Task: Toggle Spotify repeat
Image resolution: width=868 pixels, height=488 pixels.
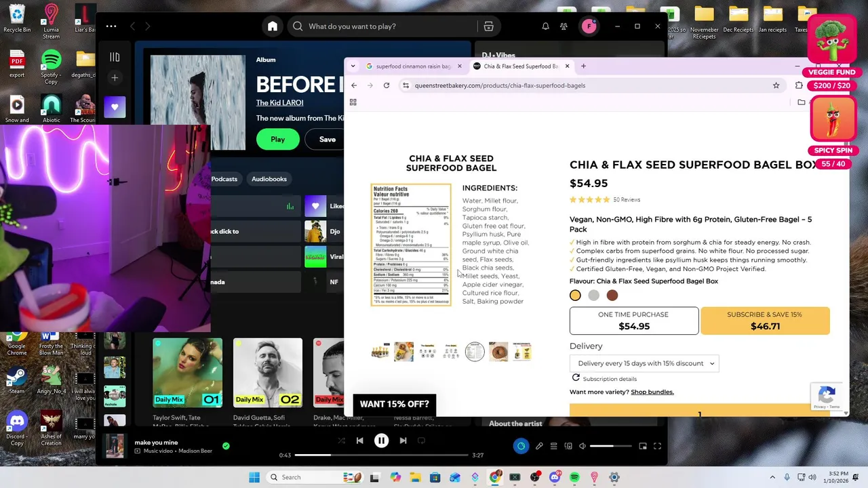Action: coord(421,441)
